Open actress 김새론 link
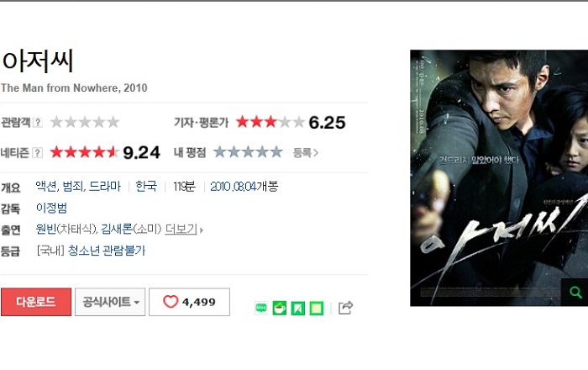 point(117,229)
